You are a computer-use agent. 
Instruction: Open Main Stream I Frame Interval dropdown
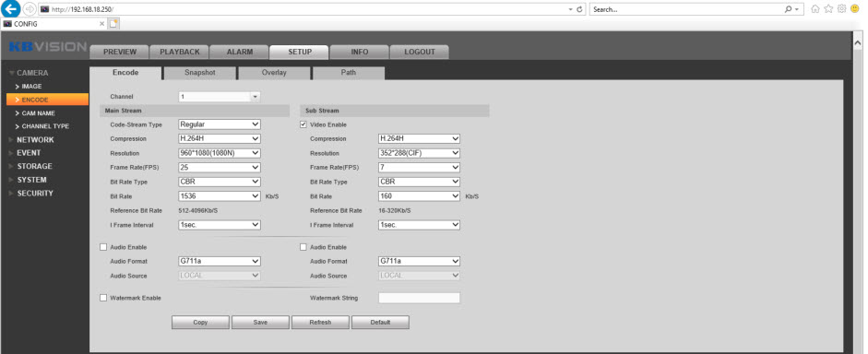pyautogui.click(x=220, y=225)
